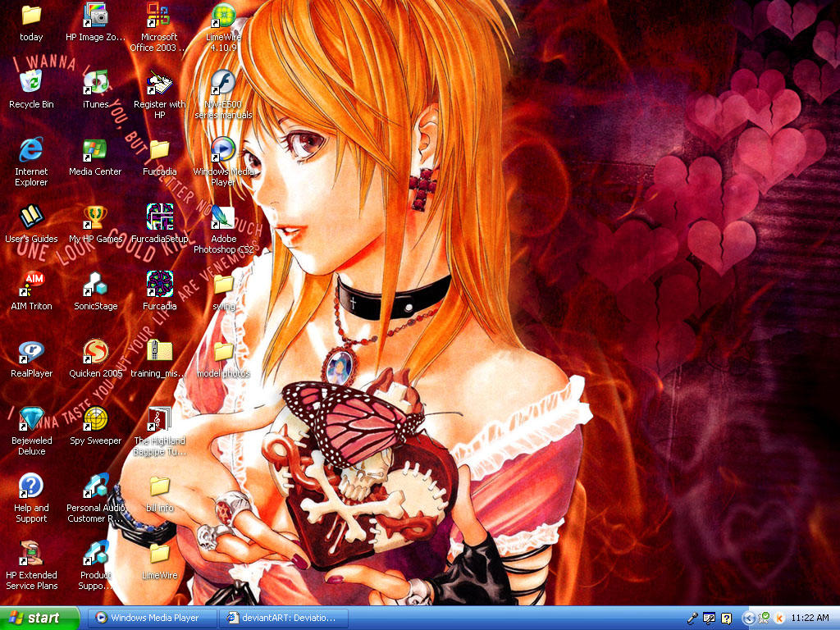Open Quicken 2005
Screen dimensions: 840x630
pos(95,352)
